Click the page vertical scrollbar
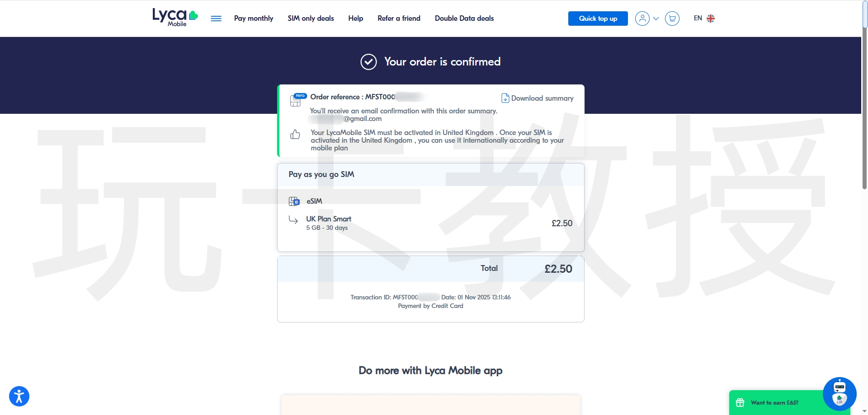Viewport: 868px width, 415px height. coord(864,208)
